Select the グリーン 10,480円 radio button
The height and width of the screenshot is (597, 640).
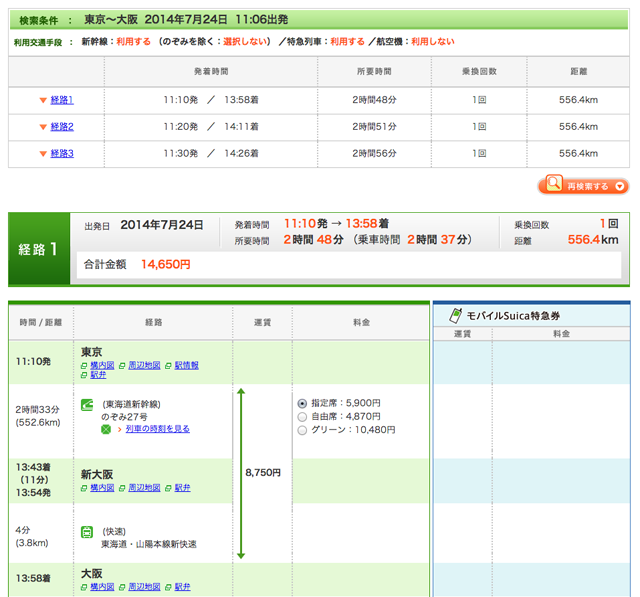click(x=302, y=430)
